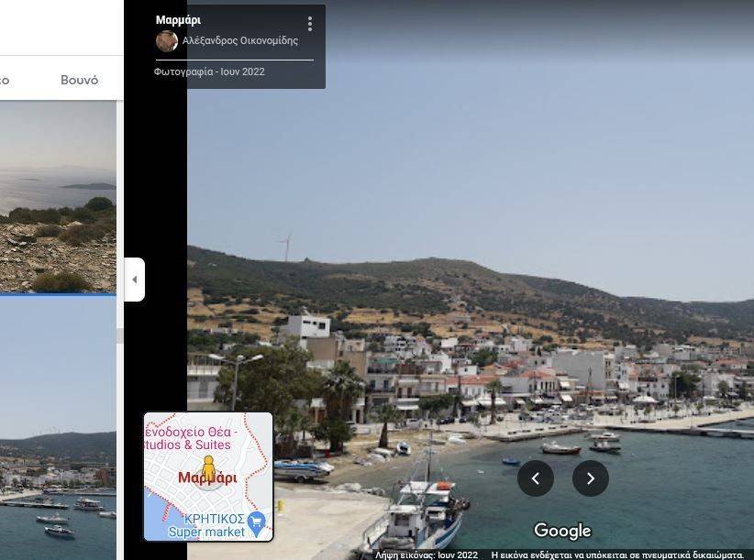The height and width of the screenshot is (560, 754).
Task: Click the Μαρμάρι title in the info card
Action: click(x=178, y=20)
